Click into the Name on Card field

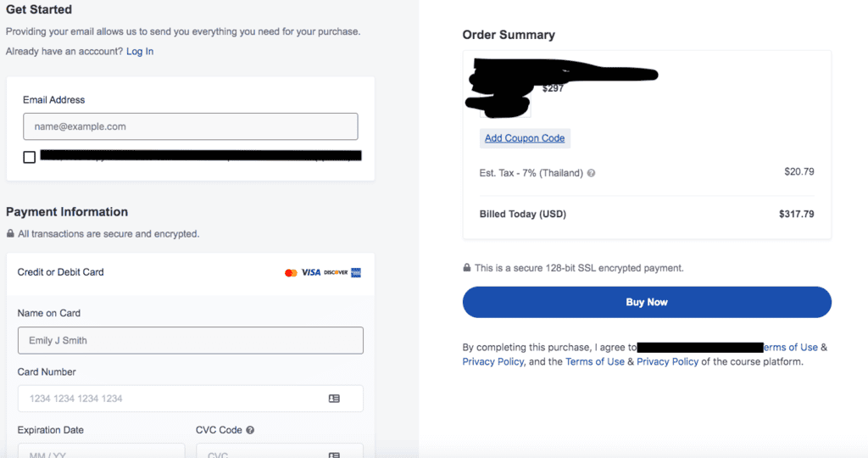pyautogui.click(x=190, y=340)
